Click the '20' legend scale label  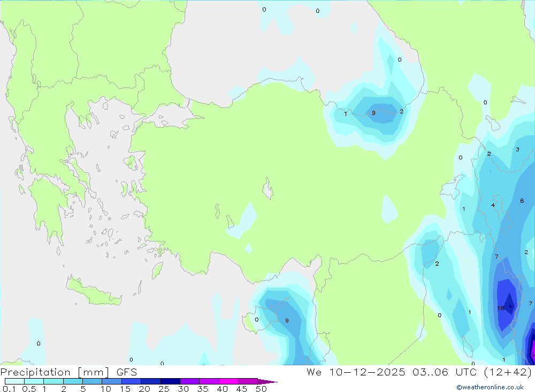pyautogui.click(x=144, y=389)
